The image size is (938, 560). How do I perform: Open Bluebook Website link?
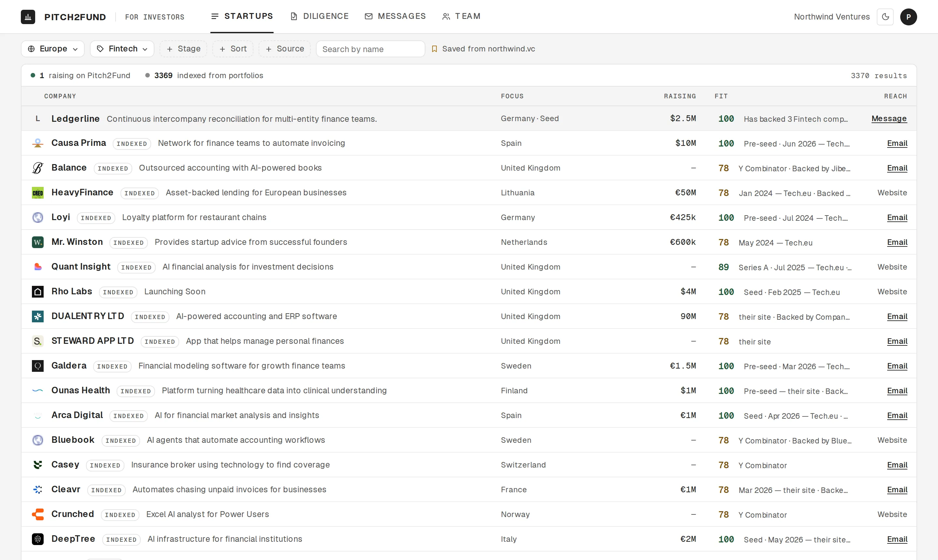pyautogui.click(x=892, y=440)
